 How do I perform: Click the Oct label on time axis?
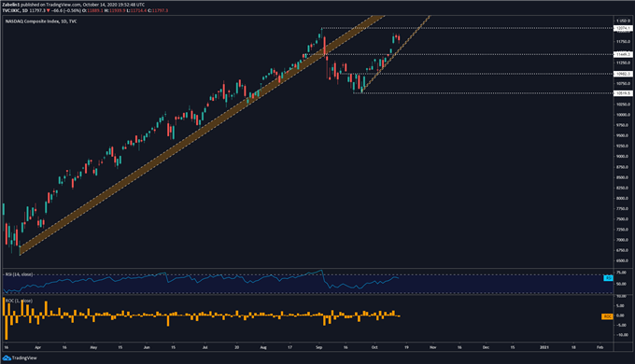374,347
